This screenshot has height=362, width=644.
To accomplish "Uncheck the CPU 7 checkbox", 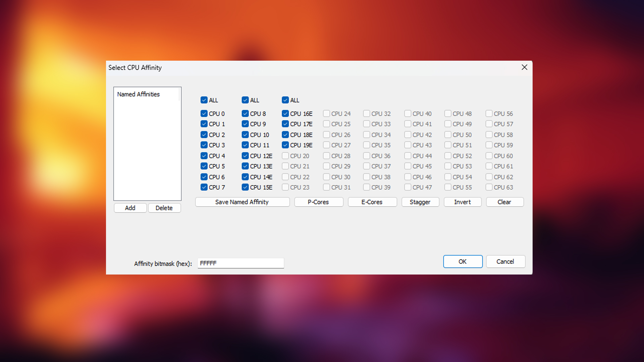I will click(204, 187).
